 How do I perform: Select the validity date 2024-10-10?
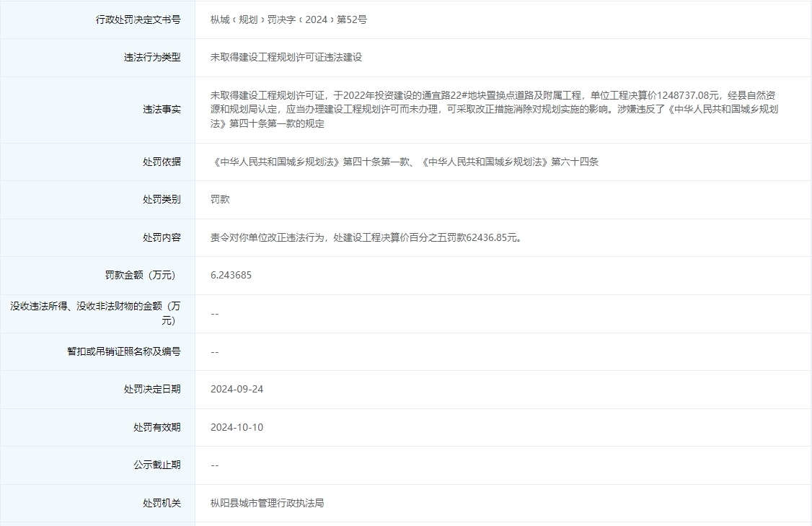238,427
